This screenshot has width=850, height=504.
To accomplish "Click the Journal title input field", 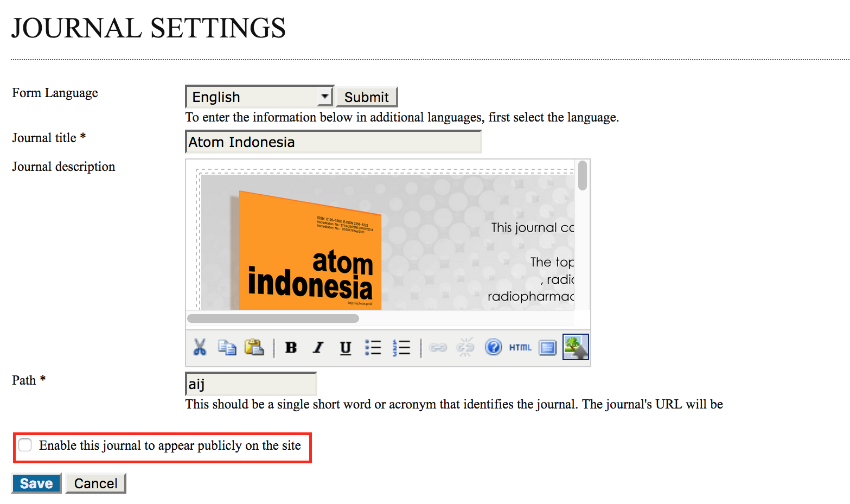I will click(x=333, y=142).
